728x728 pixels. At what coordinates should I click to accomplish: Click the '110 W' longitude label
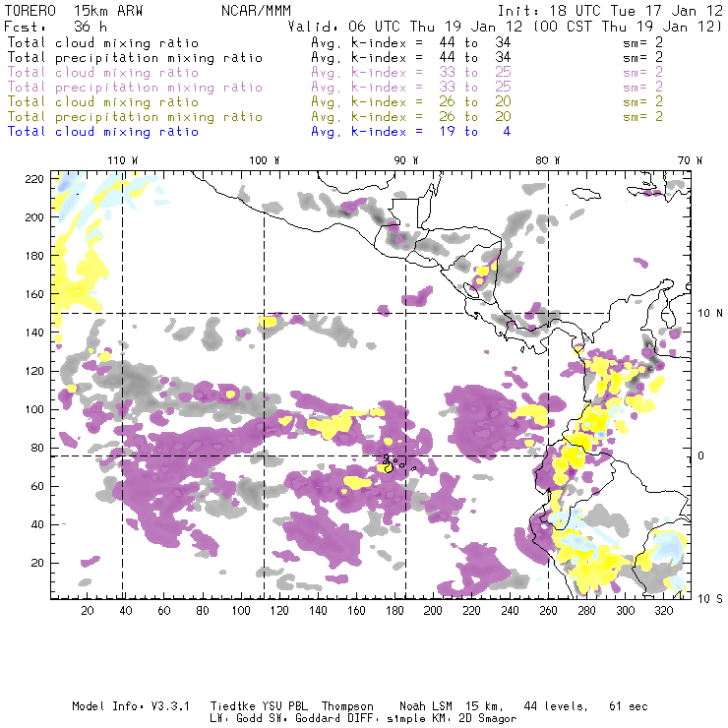123,160
